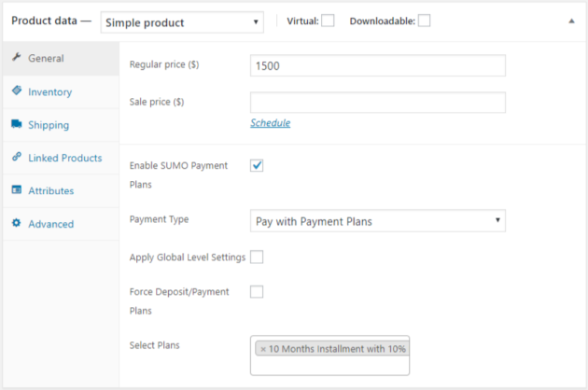Click the Schedule link
Screen dimensions: 588x390
tap(271, 123)
